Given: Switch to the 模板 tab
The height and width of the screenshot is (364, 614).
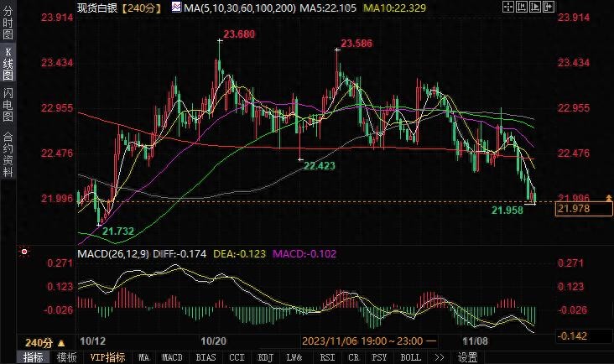Looking at the screenshot, I should click(x=66, y=357).
